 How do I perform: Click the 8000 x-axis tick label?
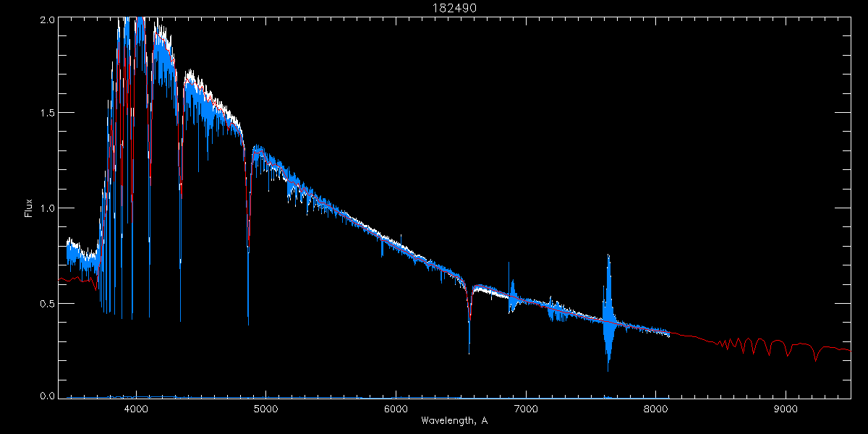point(655,409)
